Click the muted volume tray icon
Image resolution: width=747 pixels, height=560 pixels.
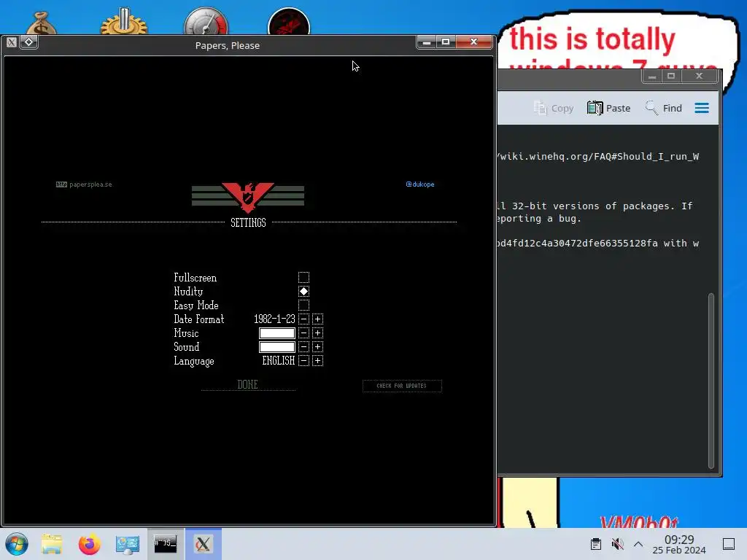pos(617,544)
